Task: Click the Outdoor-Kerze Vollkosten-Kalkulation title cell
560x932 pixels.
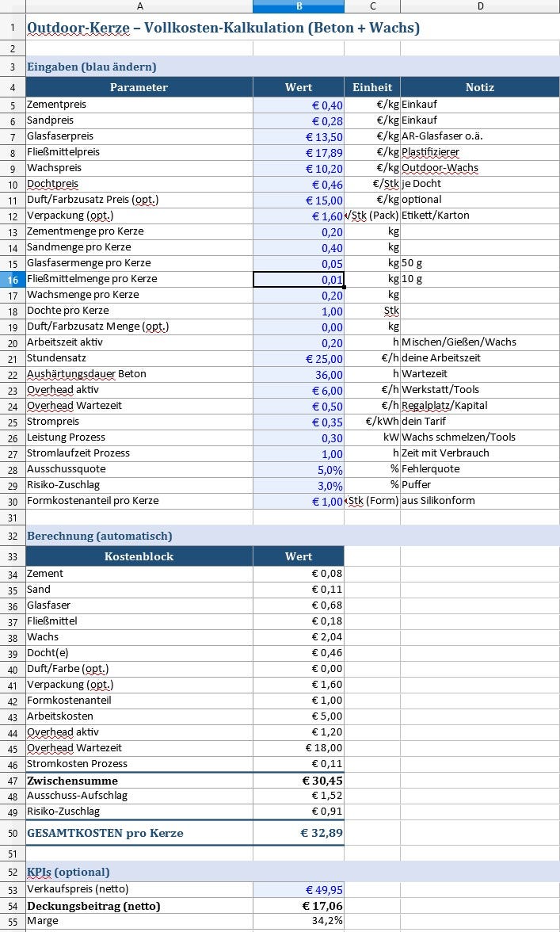Action: [x=223, y=29]
